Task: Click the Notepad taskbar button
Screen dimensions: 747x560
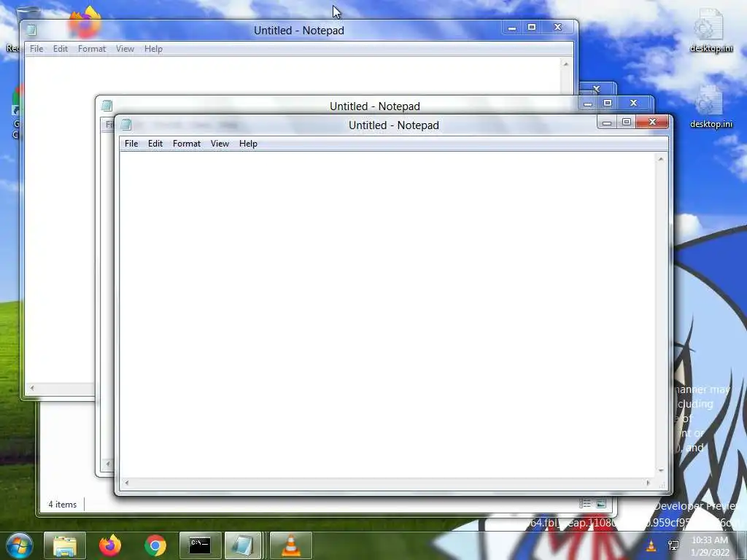Action: tap(244, 545)
